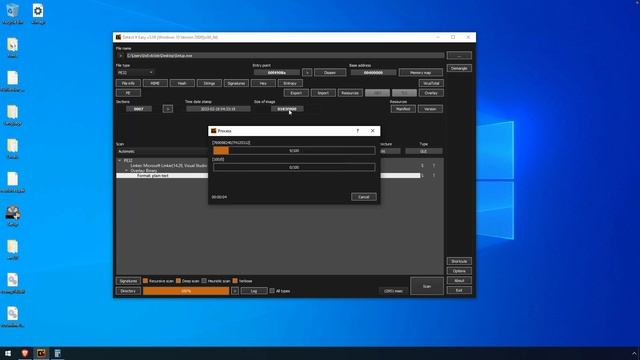Click the arrow button beside Sections count
The height and width of the screenshot is (360, 640).
(x=167, y=109)
